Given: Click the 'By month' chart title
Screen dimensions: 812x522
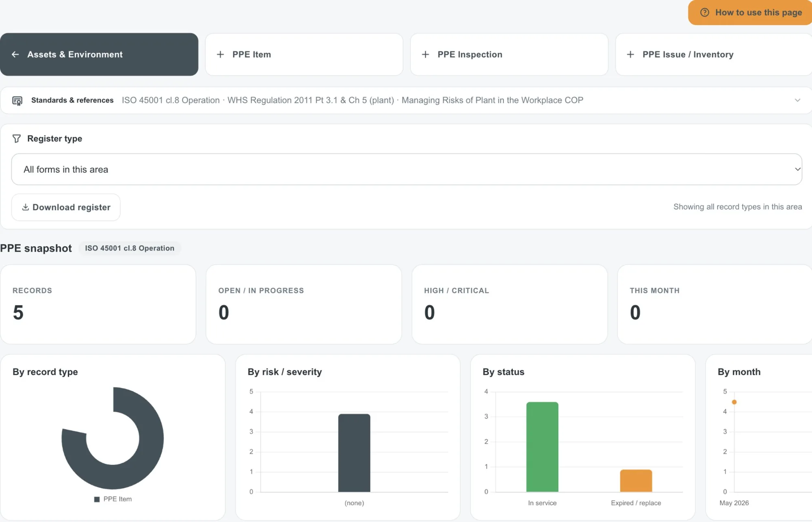Looking at the screenshot, I should [x=739, y=372].
